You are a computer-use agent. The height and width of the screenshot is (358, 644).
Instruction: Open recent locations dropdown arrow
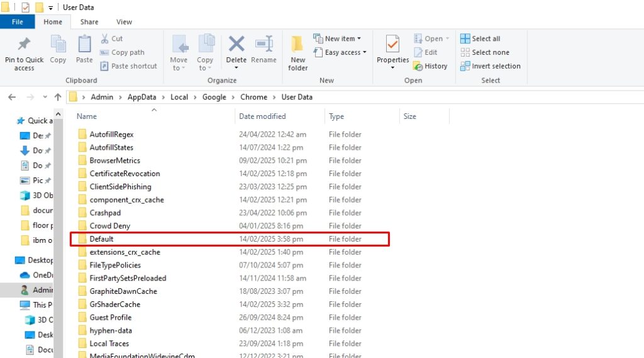click(45, 97)
